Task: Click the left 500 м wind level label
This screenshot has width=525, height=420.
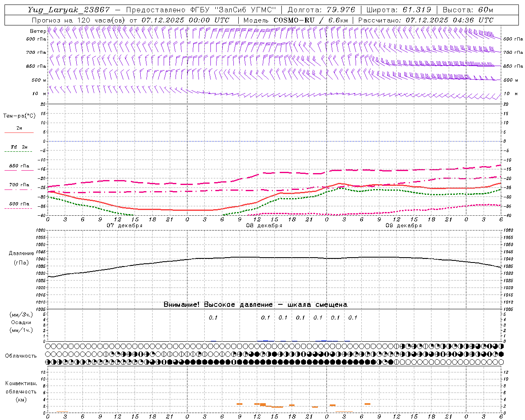Action: (x=39, y=80)
